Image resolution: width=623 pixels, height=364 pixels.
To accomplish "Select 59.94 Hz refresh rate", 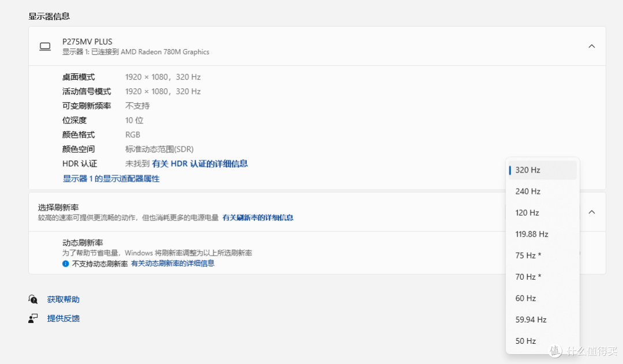I will 542,320.
